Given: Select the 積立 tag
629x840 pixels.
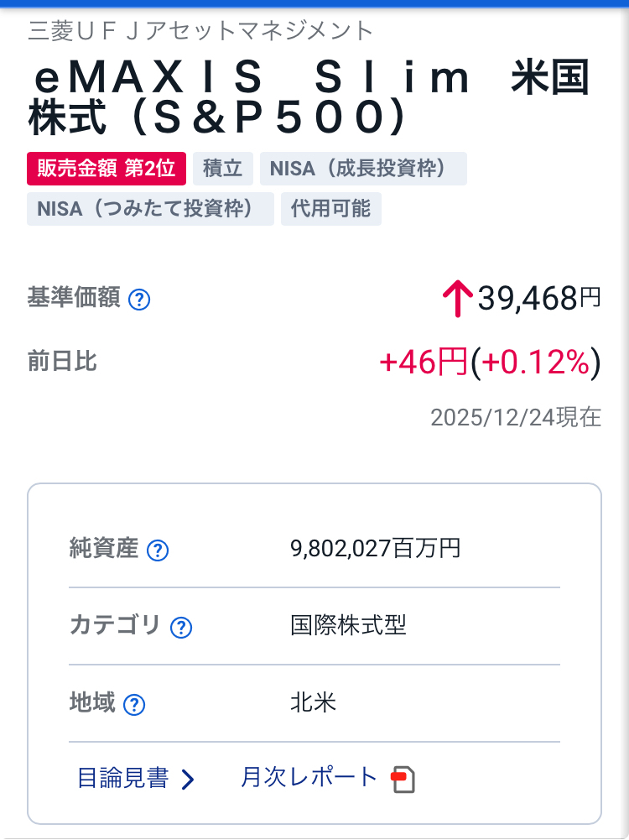Looking at the screenshot, I should [x=223, y=169].
